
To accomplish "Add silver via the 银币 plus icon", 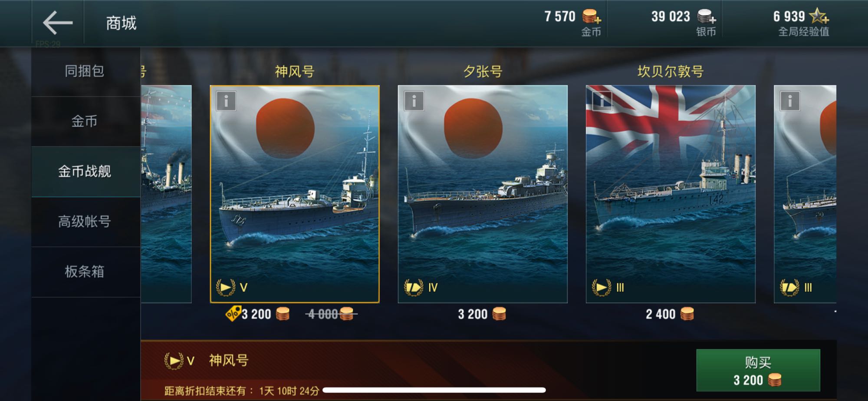I will click(x=707, y=17).
